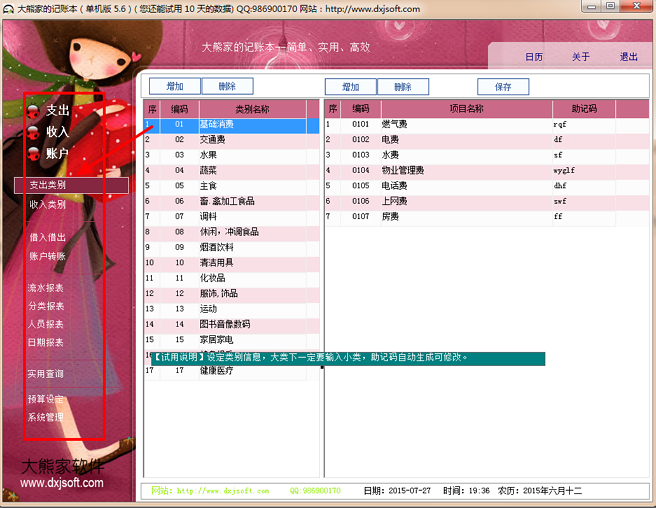Click the 保存 button
The width and height of the screenshot is (656, 508).
click(x=503, y=87)
